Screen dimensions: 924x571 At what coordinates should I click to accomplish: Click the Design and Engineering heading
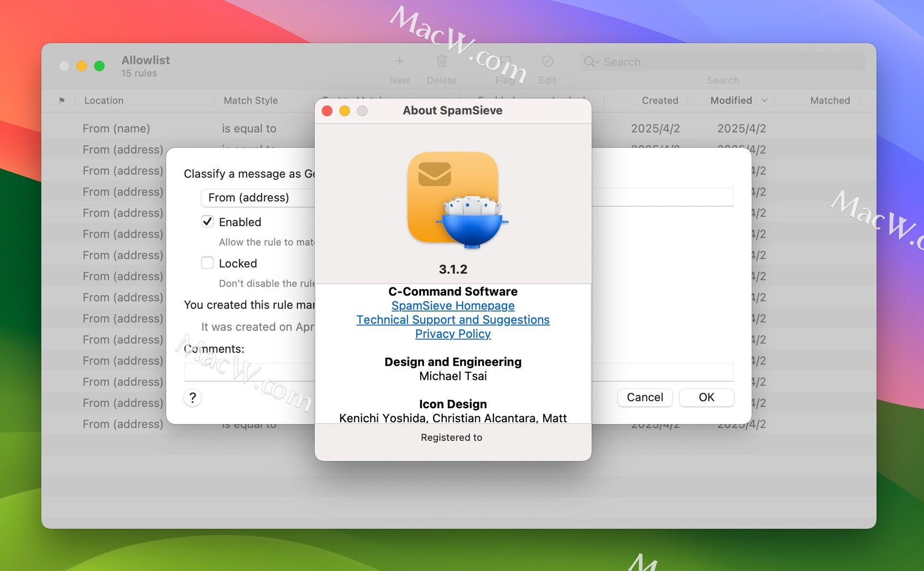pyautogui.click(x=453, y=362)
